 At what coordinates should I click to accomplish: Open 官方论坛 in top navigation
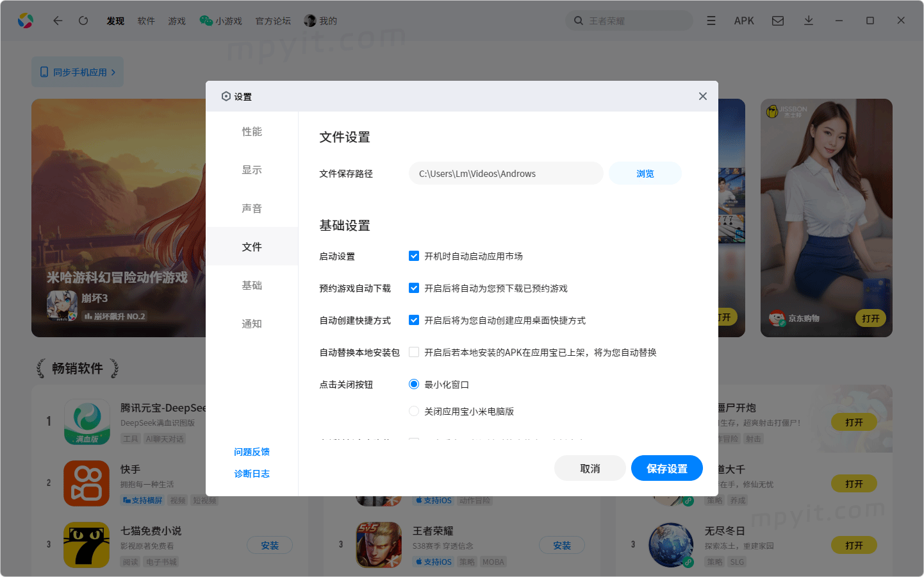pyautogui.click(x=273, y=21)
